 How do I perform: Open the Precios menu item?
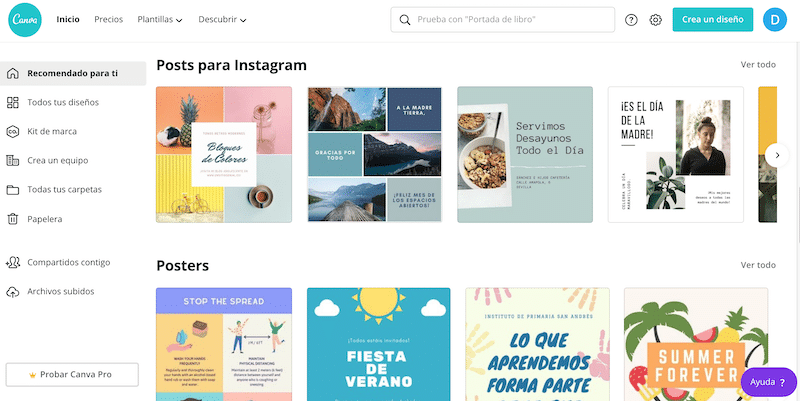click(x=109, y=19)
